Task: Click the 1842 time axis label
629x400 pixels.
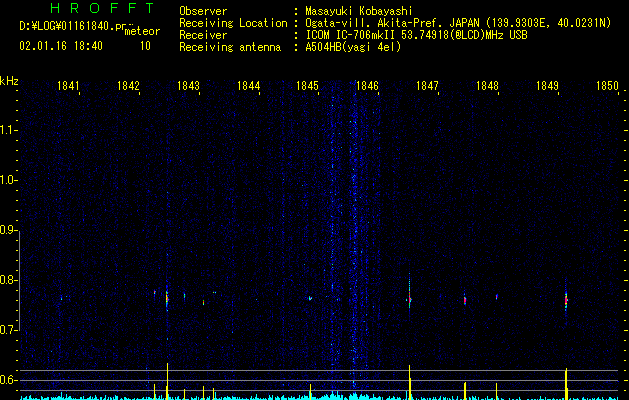Action: (x=128, y=85)
